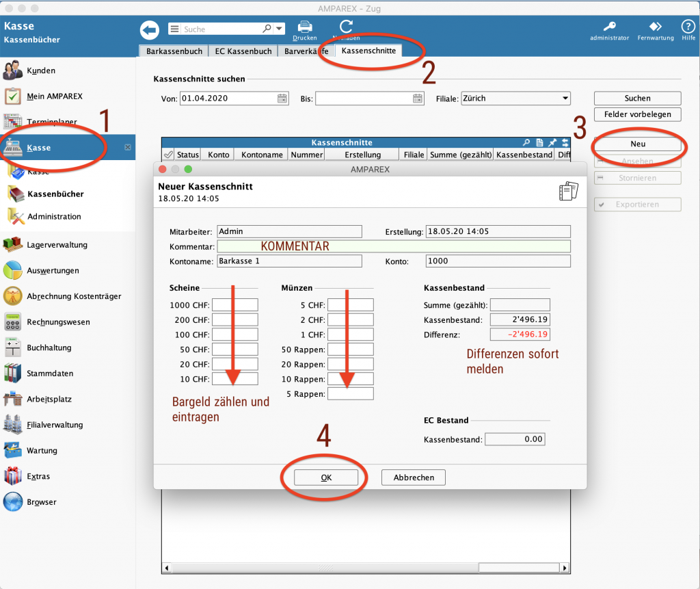Click the 1000 CHF Scheine input field
The width and height of the screenshot is (700, 589).
[234, 305]
